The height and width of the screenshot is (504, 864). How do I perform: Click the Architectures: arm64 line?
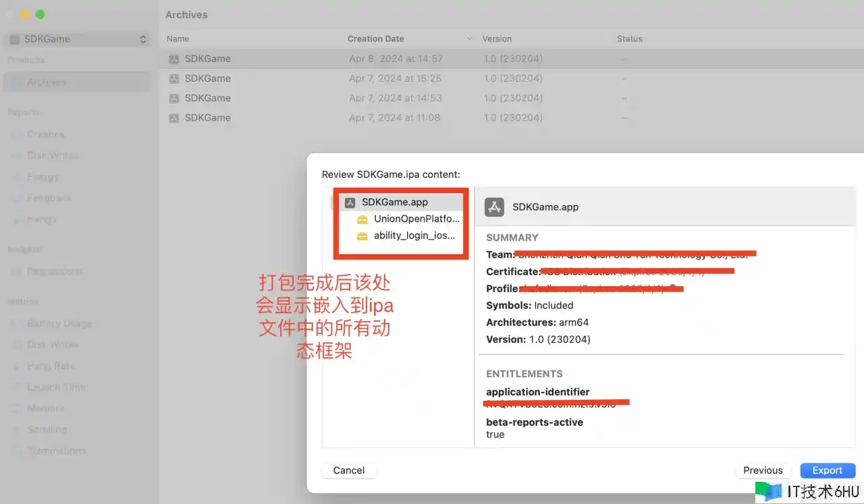(x=537, y=323)
